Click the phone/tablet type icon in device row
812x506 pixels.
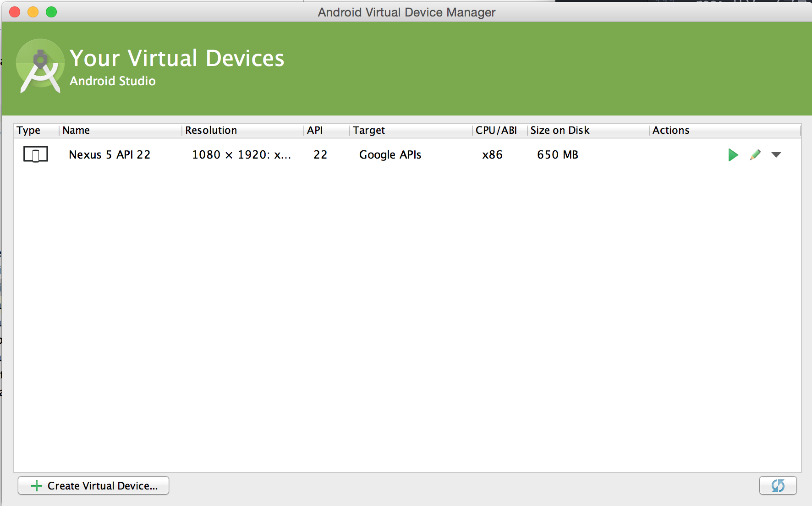click(x=36, y=154)
